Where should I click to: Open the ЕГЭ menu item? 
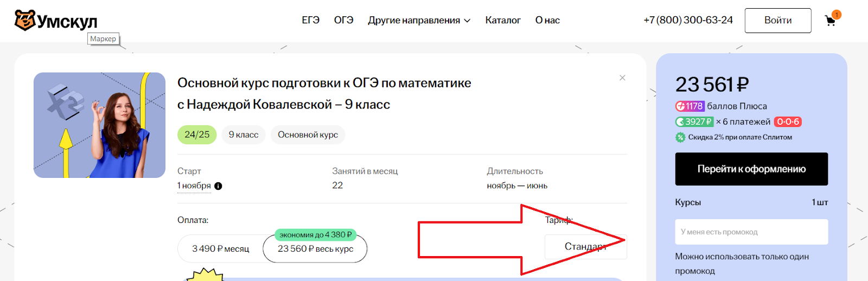(310, 20)
